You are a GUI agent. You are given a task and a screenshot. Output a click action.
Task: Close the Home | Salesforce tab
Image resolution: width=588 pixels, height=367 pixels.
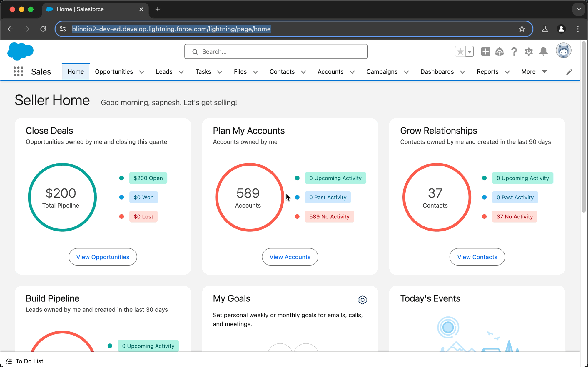pos(141,9)
